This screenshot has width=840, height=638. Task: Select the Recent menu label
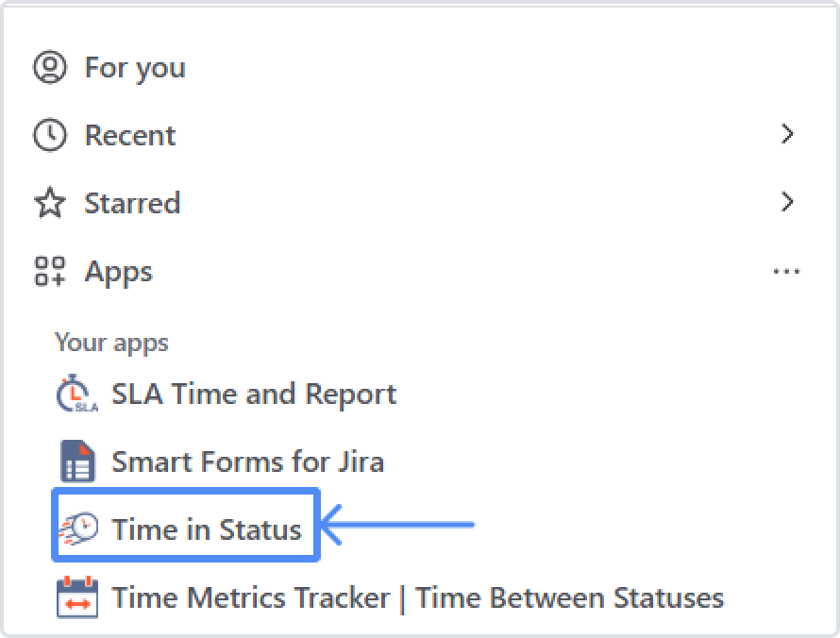tap(130, 136)
